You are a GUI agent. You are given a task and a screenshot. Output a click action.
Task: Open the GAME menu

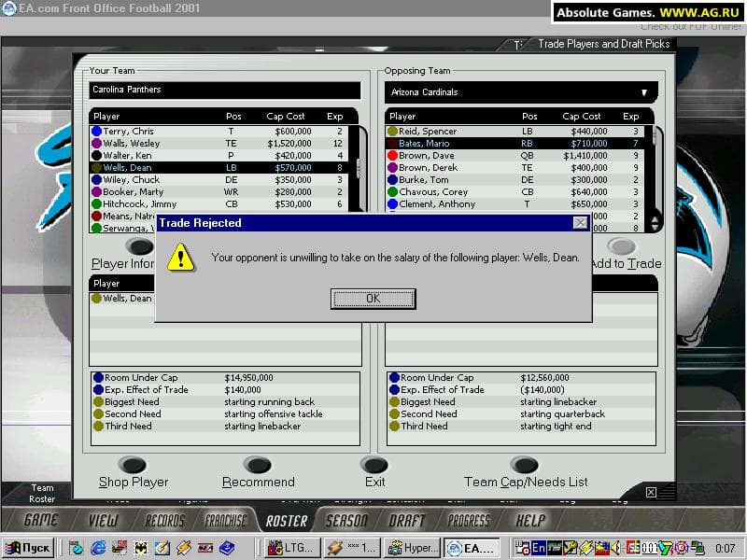[x=40, y=521]
